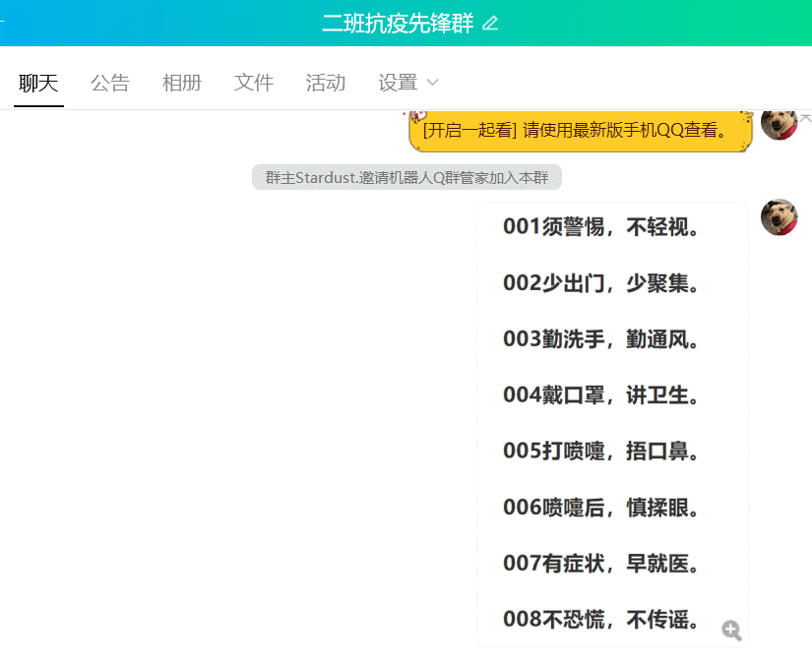Go to the 相册 tab
Viewport: 812px width, 664px height.
tap(182, 83)
